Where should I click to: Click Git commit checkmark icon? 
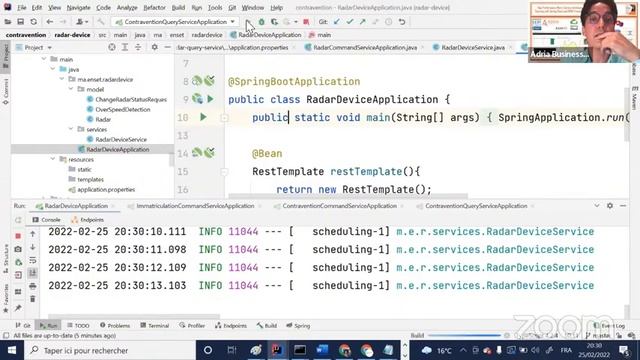tap(349, 22)
